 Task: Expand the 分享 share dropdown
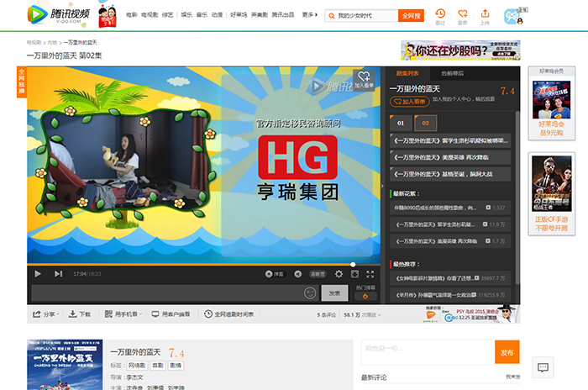click(46, 314)
